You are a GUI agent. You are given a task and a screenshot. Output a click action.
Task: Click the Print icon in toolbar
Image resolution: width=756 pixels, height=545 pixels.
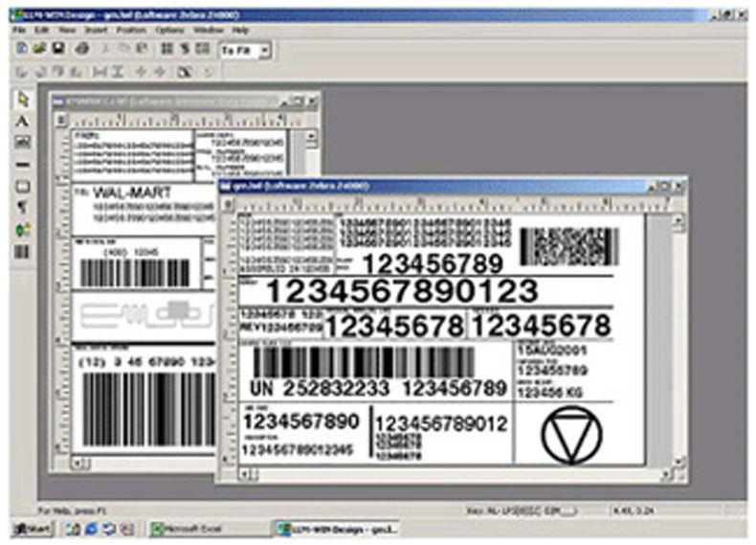click(x=82, y=48)
